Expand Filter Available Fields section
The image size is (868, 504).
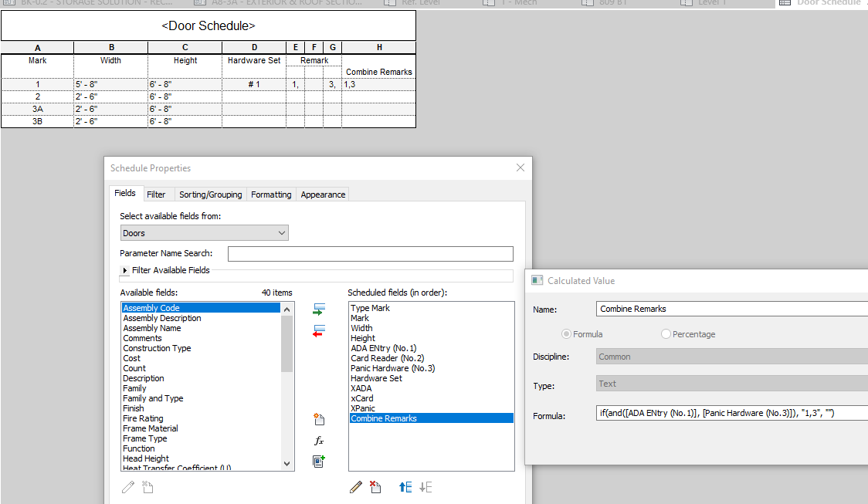click(125, 270)
